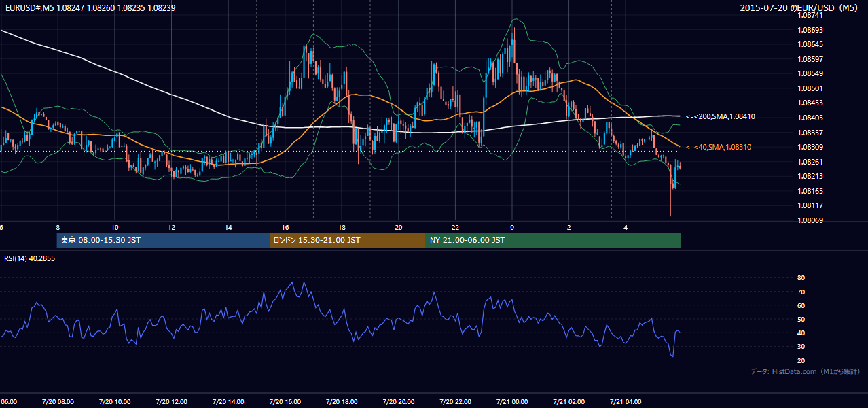
Task: Click price axis value 1.08693
Action: (x=811, y=30)
